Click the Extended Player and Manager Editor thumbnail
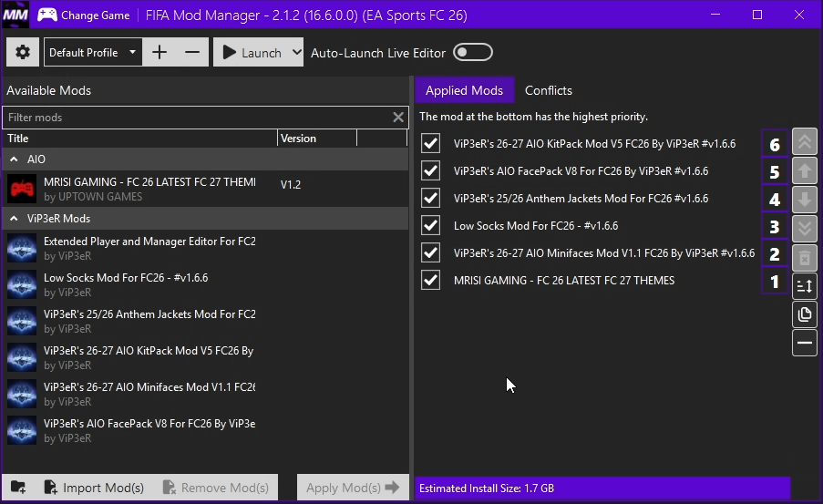The width and height of the screenshot is (823, 504). [x=22, y=248]
